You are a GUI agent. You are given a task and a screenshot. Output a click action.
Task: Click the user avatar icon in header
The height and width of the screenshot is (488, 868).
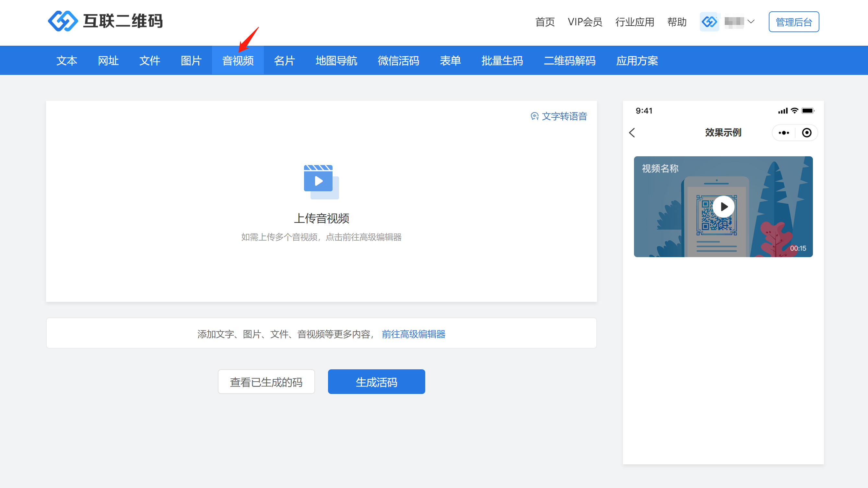coord(709,22)
